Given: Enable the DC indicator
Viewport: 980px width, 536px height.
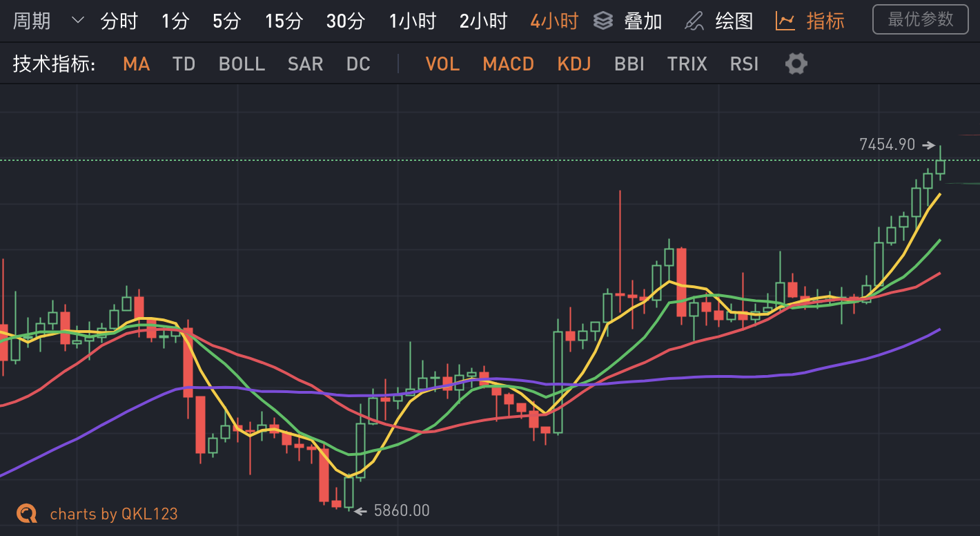Looking at the screenshot, I should point(358,64).
